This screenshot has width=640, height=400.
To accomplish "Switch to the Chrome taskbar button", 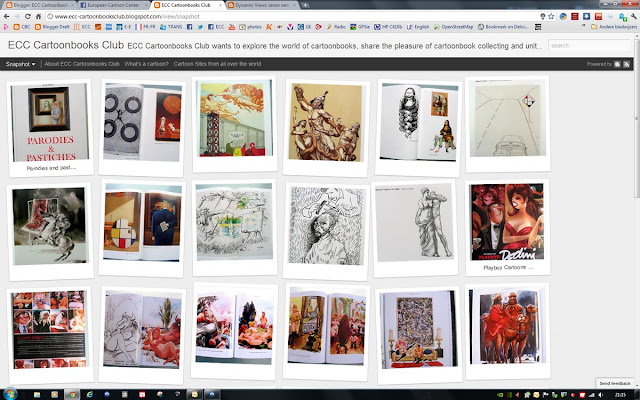I will 72,394.
